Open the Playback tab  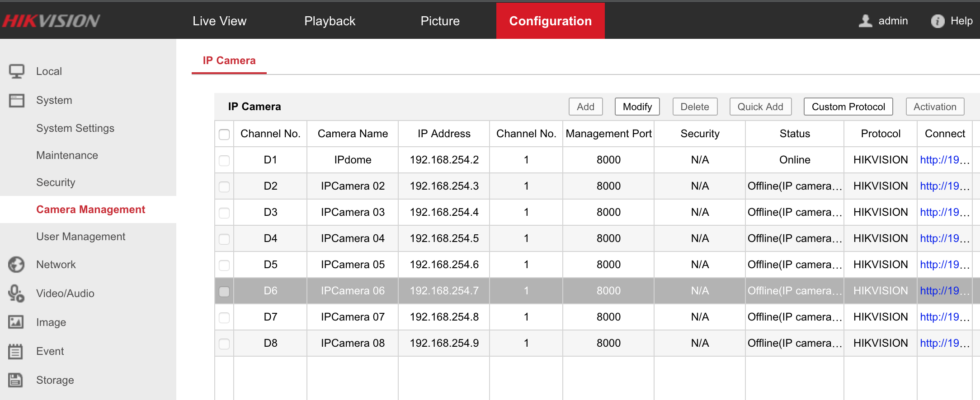click(330, 21)
